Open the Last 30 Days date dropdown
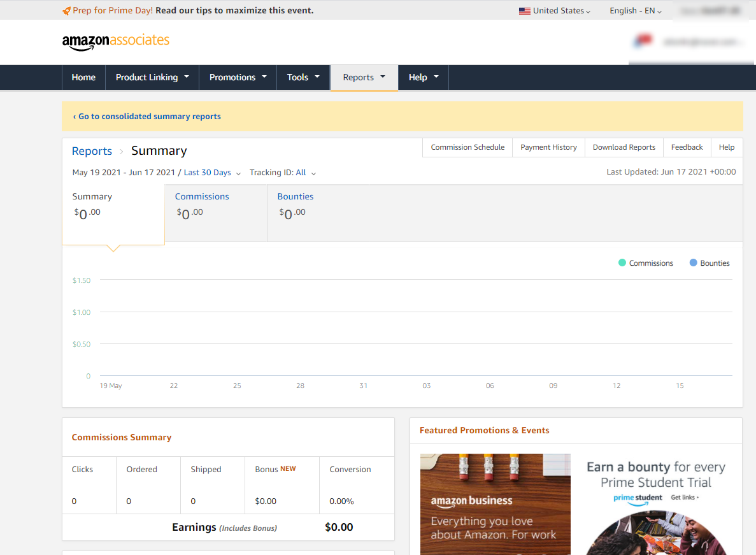 pos(212,173)
